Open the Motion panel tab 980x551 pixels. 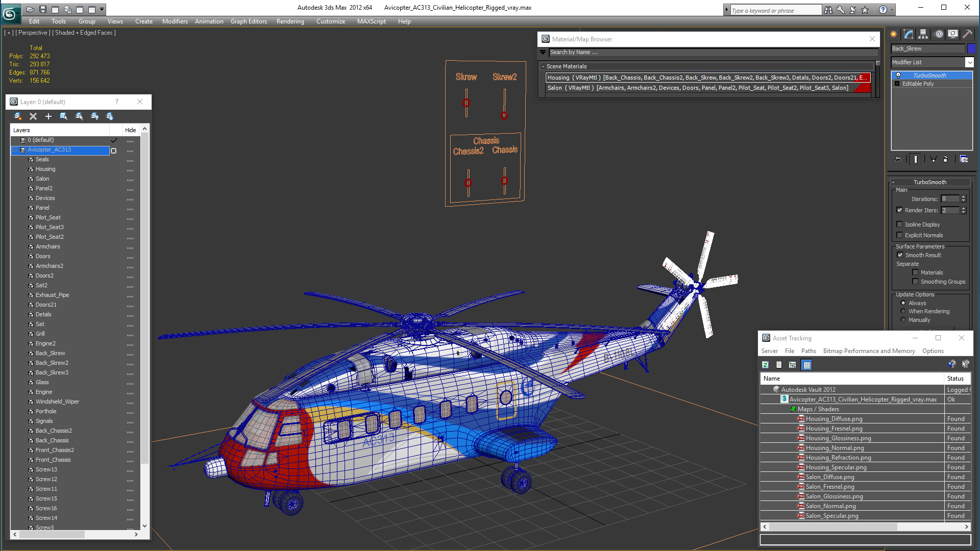pos(938,34)
